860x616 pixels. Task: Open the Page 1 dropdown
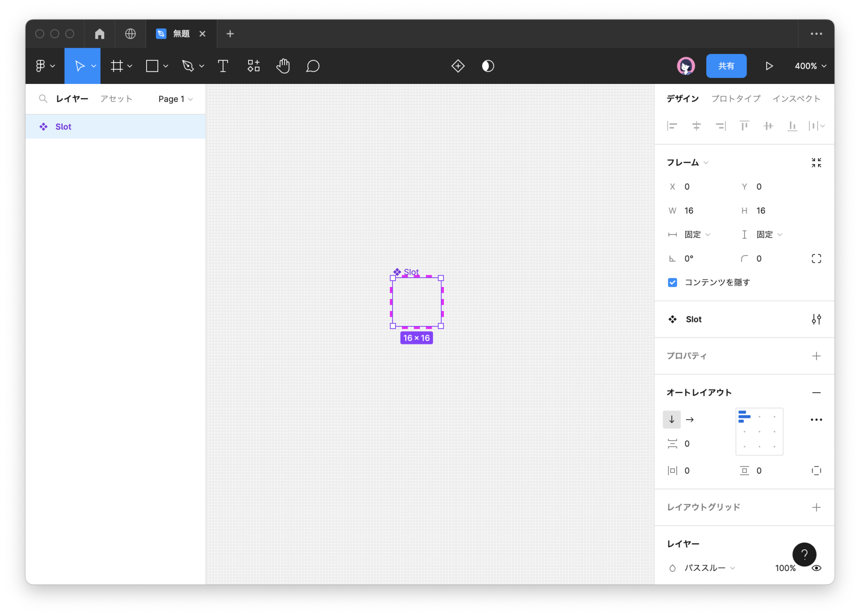(176, 99)
